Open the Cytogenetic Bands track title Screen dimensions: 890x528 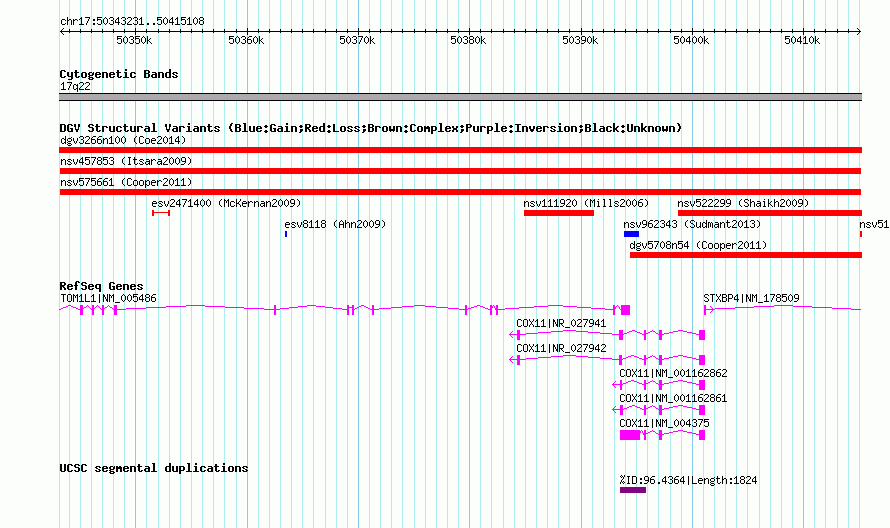click(119, 74)
